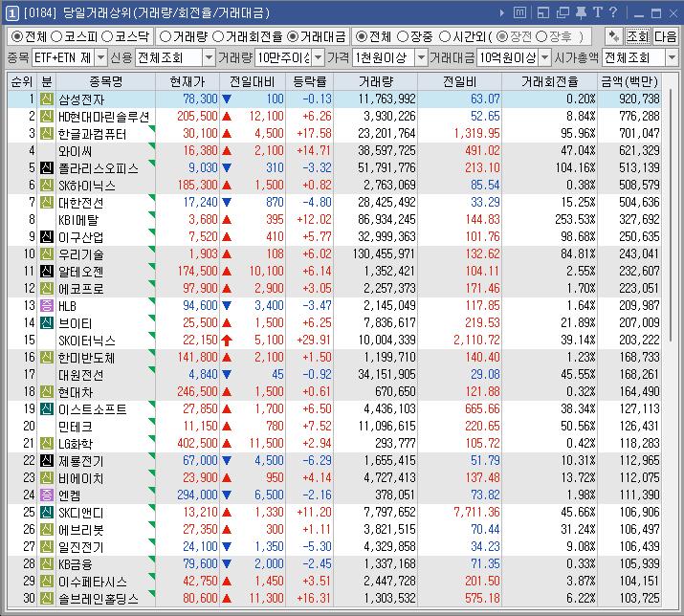Image resolution: width=684 pixels, height=616 pixels.
Task: Select the 코스닥 radio button
Action: pos(107,36)
